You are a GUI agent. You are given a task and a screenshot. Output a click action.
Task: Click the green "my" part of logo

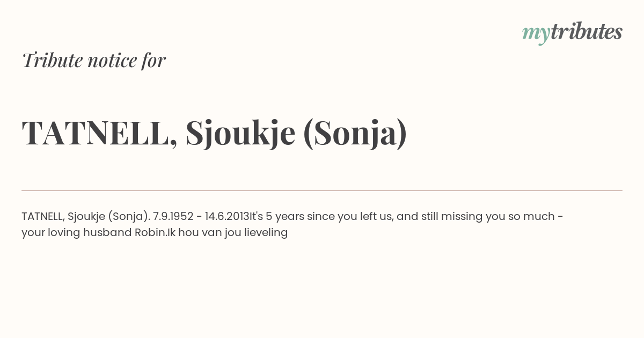(x=536, y=34)
